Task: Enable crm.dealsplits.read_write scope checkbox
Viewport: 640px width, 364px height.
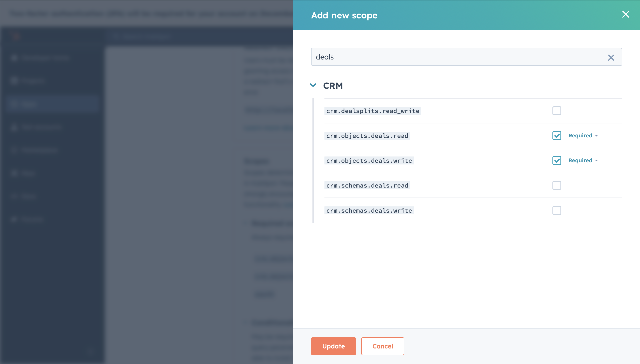Action: pyautogui.click(x=556, y=111)
